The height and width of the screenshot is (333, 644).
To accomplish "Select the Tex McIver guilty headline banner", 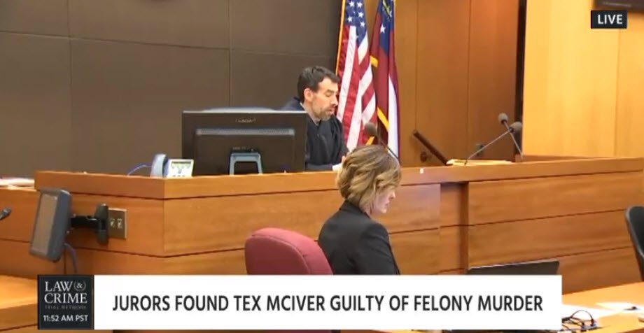I will coord(328,302).
